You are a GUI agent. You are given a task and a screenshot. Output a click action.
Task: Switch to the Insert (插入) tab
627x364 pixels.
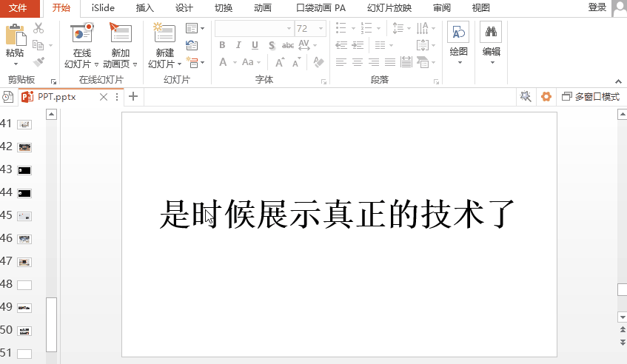click(144, 8)
